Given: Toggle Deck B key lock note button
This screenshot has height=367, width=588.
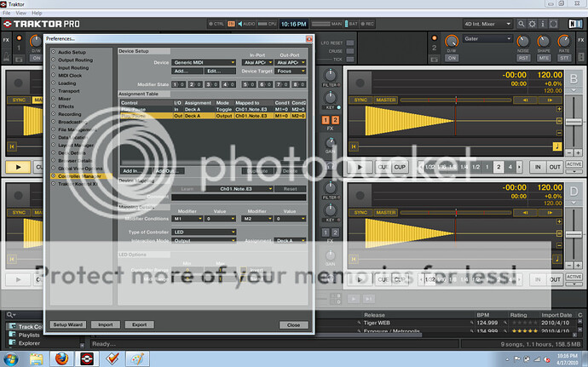Looking at the screenshot, I should (x=556, y=146).
